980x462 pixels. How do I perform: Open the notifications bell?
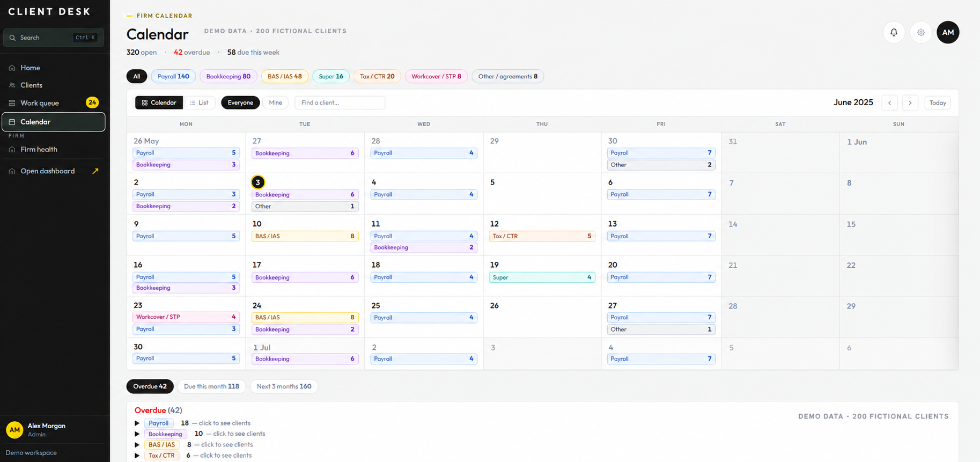pos(894,32)
